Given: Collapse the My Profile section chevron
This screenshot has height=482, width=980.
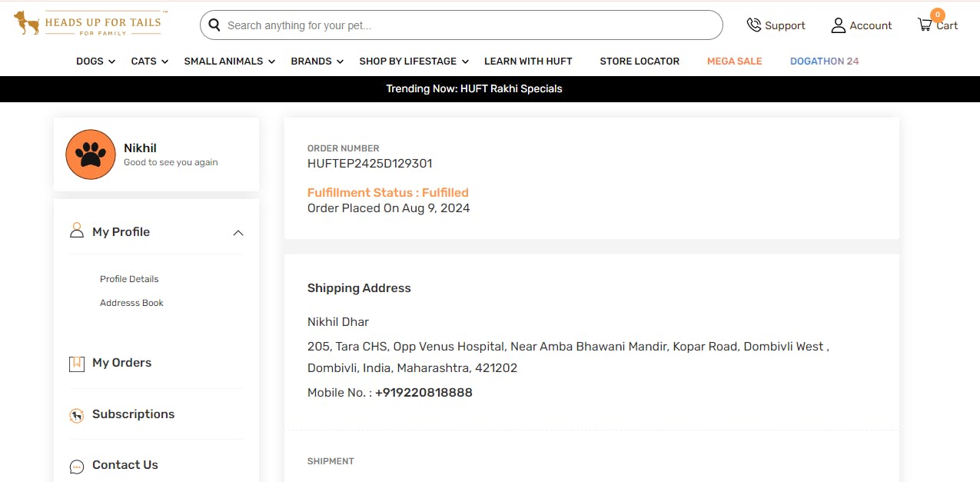Looking at the screenshot, I should pyautogui.click(x=238, y=233).
